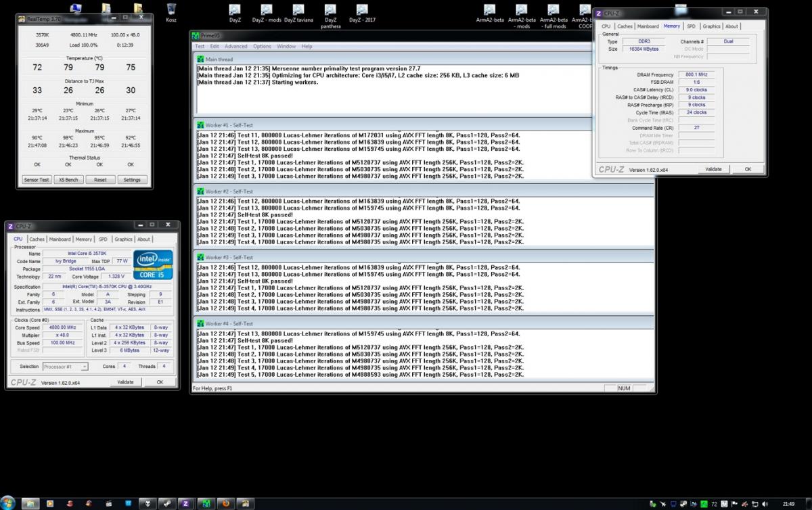Open Settings in RealTemp
Screen dimensions: 812x510
(x=132, y=180)
